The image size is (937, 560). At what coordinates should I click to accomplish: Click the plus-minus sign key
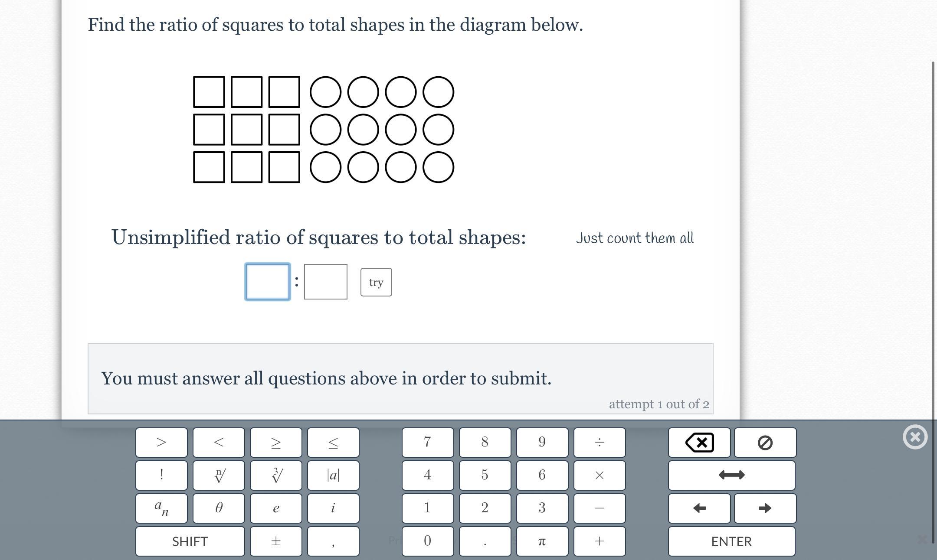(x=276, y=541)
